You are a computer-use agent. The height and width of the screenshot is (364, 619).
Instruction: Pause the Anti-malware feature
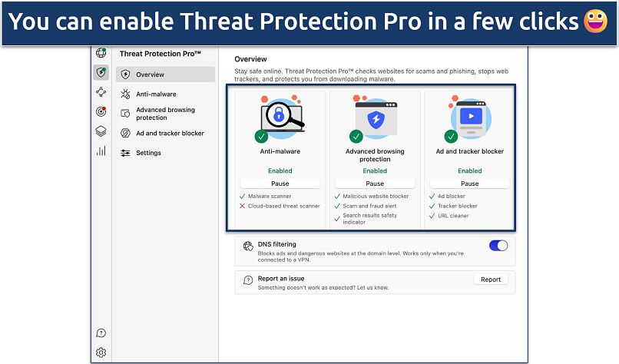pyautogui.click(x=280, y=184)
